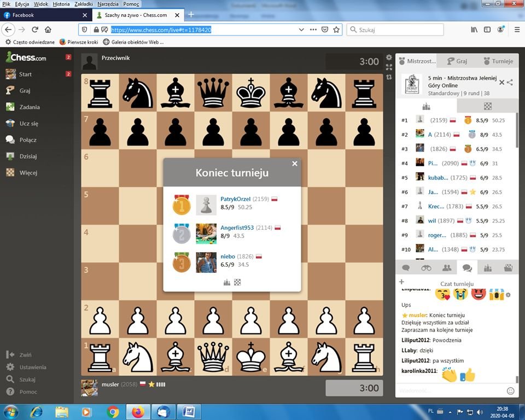
Task: Open Szukaj search in left sidebar
Action: pos(27,380)
